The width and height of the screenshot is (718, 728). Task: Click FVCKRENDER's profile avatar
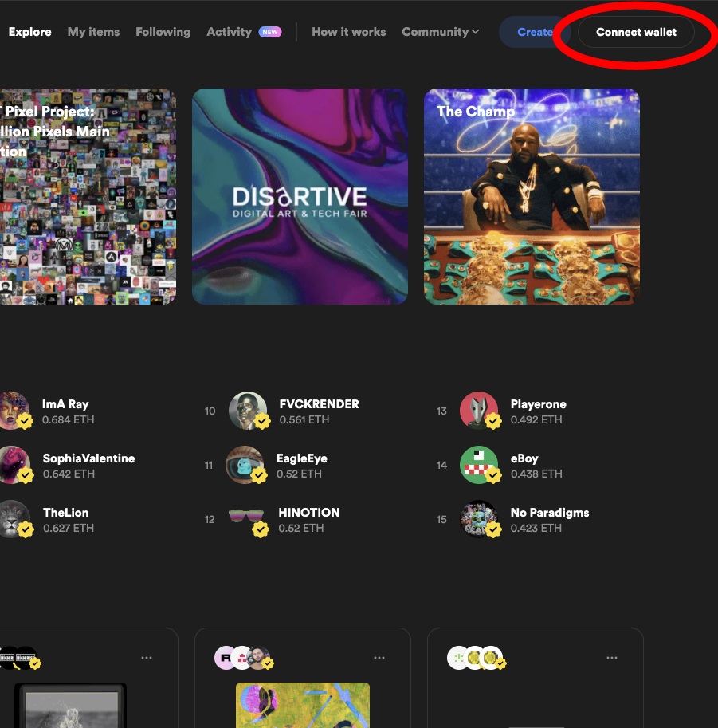248,411
